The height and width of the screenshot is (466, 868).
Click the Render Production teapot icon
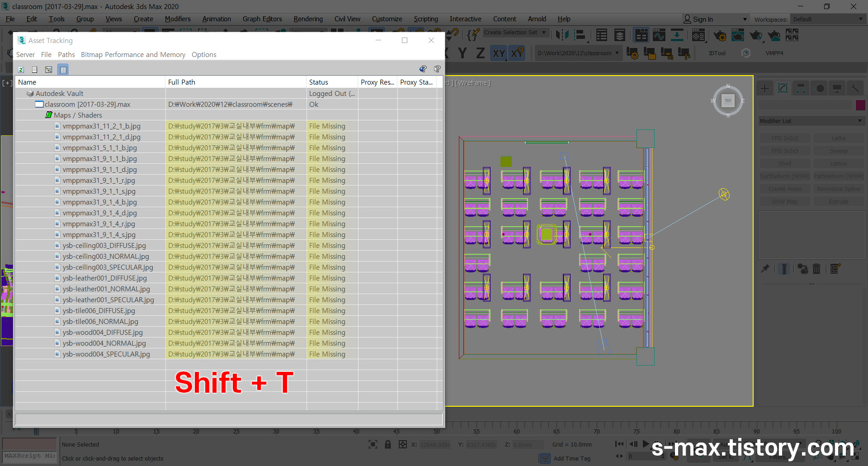(756, 35)
